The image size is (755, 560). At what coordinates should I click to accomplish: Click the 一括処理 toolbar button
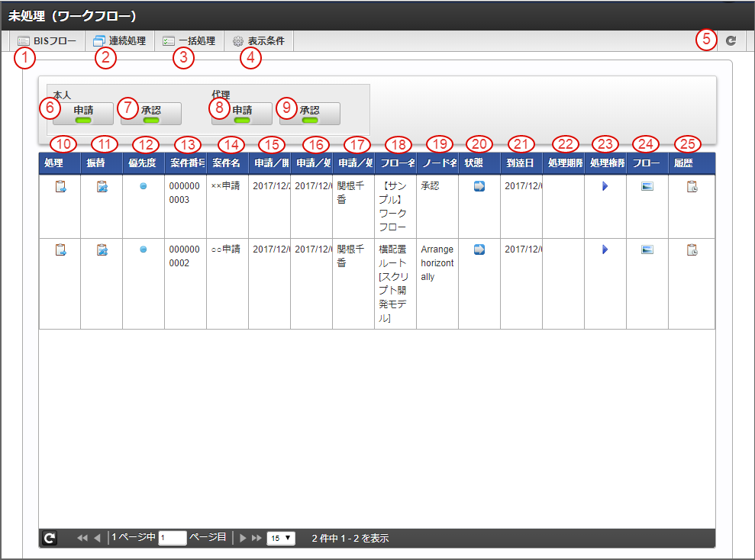click(189, 41)
